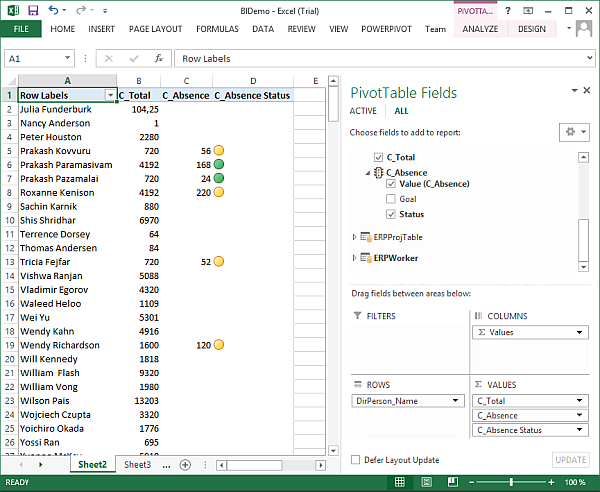Open the PivotTable Fields gear tools menu
The width and height of the screenshot is (600, 492).
point(573,132)
